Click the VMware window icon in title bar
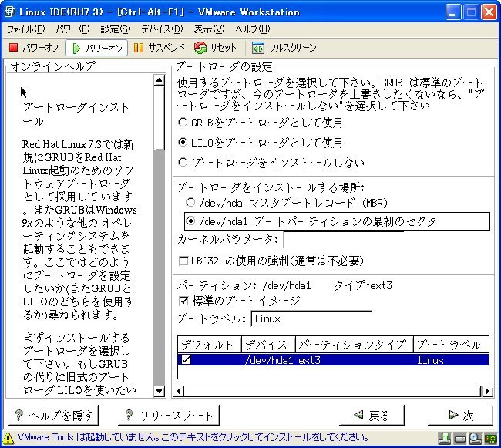501x448 pixels. (10, 12)
